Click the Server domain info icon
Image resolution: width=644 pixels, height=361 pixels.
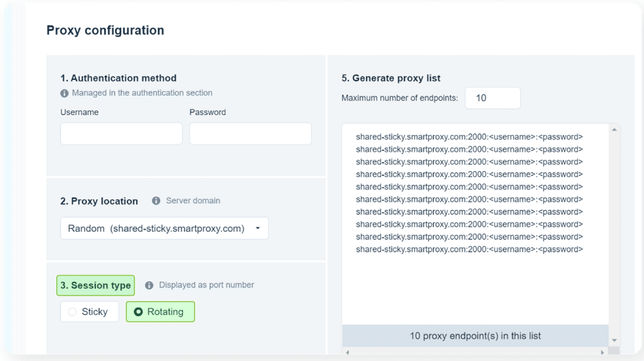tap(156, 201)
